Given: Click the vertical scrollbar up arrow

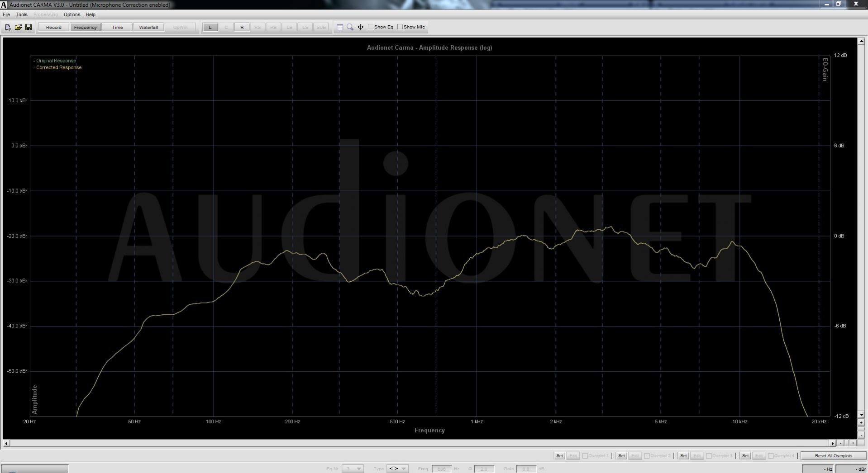Looking at the screenshot, I should (x=861, y=41).
